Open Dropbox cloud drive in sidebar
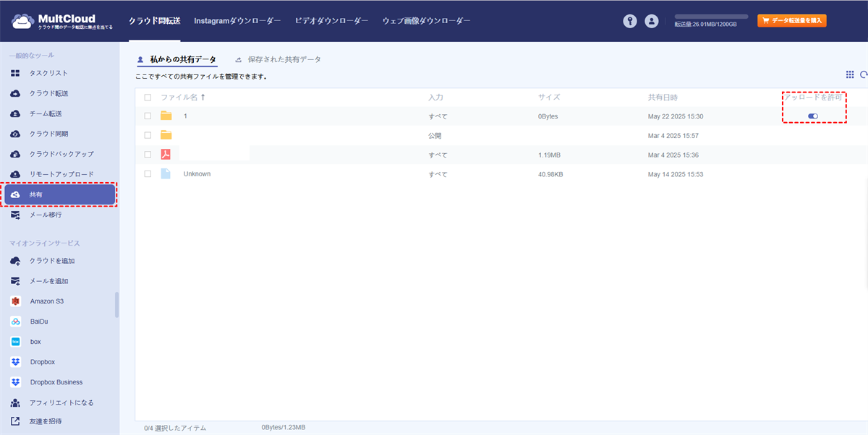 [42, 362]
